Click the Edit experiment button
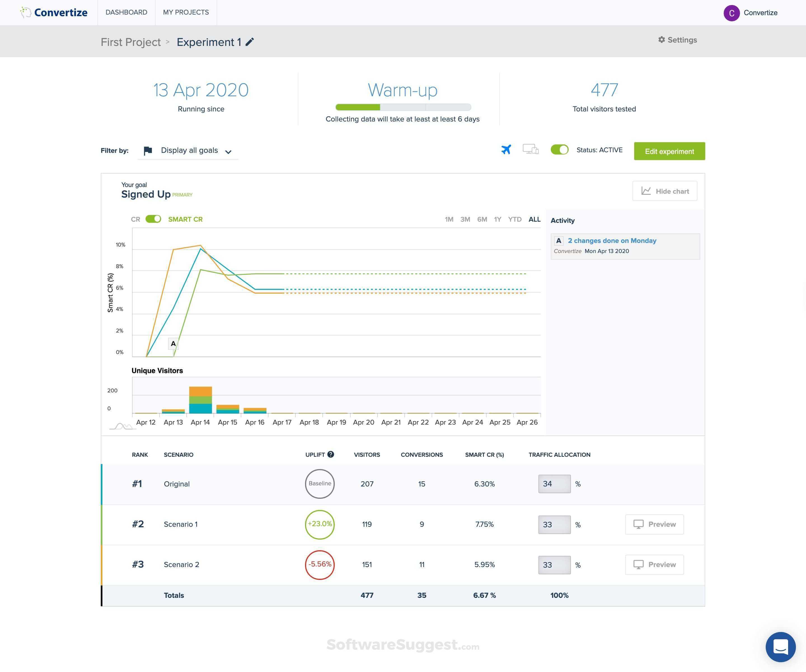 tap(669, 151)
